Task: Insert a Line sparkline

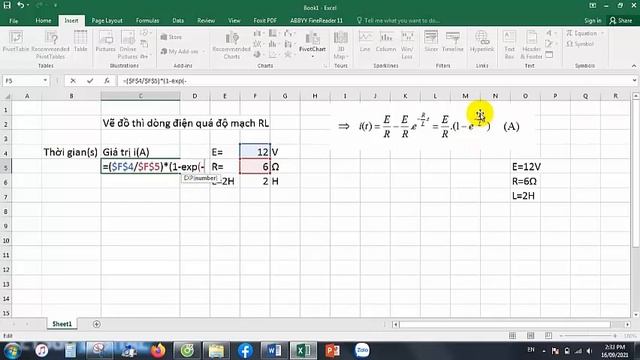Action: (365, 42)
